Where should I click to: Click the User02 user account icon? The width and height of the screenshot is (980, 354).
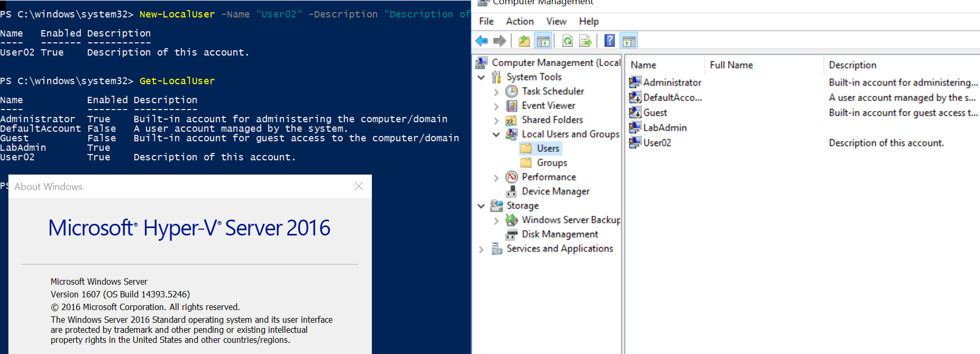tap(635, 142)
